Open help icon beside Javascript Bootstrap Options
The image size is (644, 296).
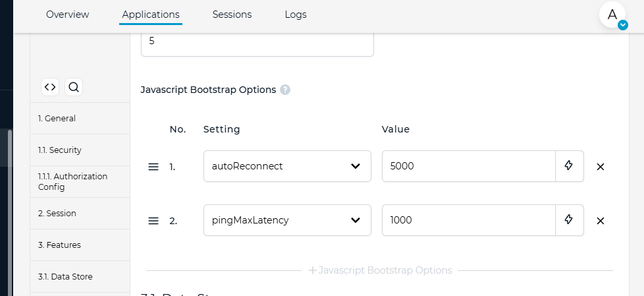click(x=285, y=90)
